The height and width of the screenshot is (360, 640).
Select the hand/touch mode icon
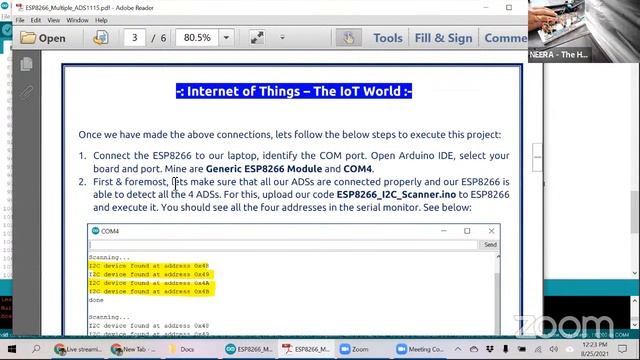pyautogui.click(x=348, y=38)
